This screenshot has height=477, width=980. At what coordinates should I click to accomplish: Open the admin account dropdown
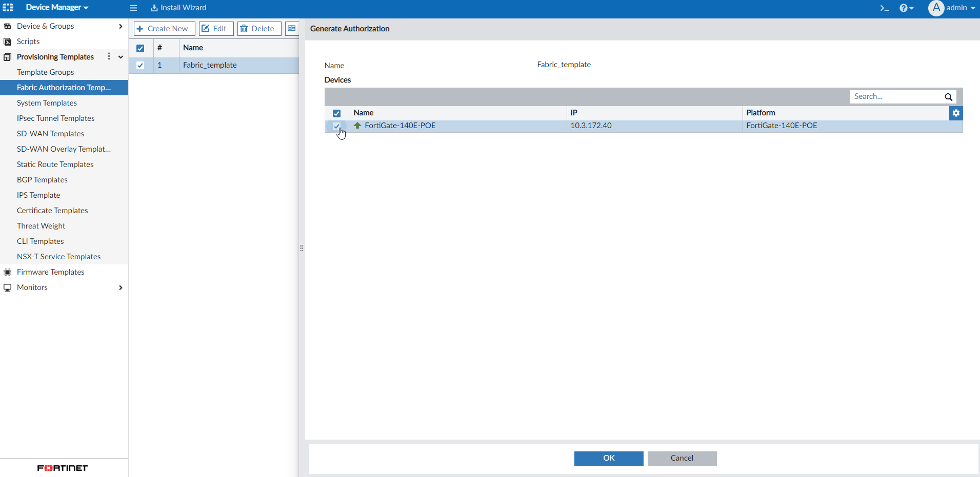[x=961, y=8]
